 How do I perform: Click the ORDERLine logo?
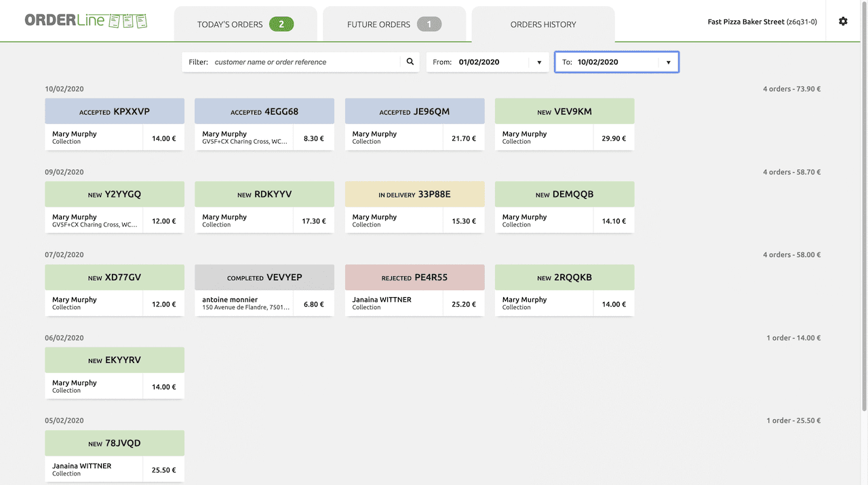point(85,20)
